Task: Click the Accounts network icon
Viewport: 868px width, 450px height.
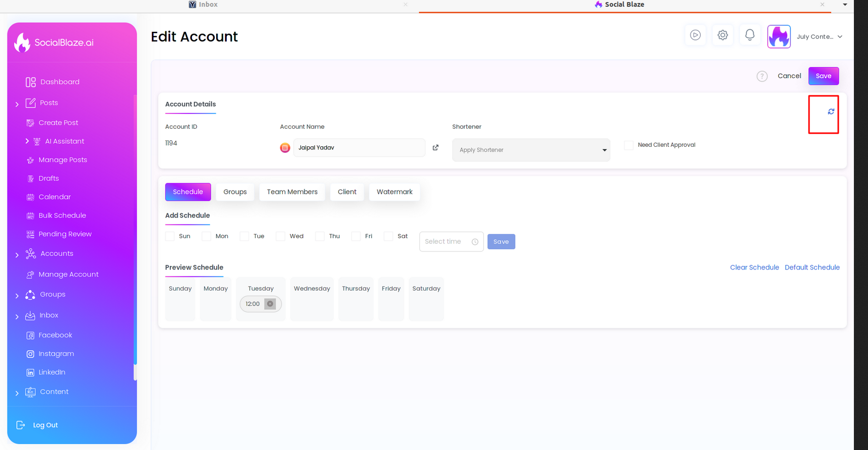Action: point(31,253)
